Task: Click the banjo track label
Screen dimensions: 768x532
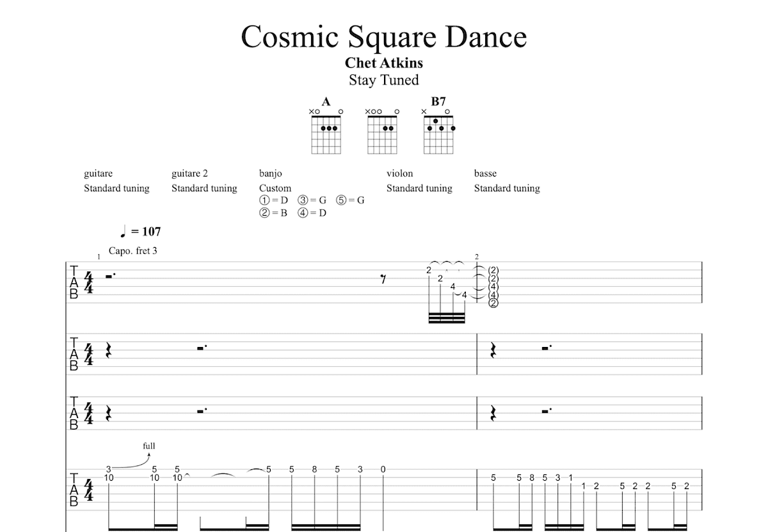Action: pyautogui.click(x=270, y=173)
